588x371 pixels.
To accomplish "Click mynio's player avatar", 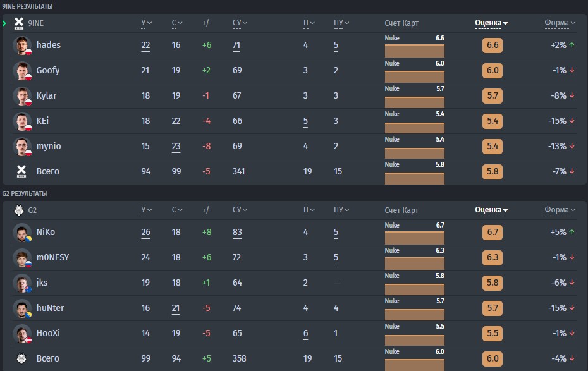I will pos(22,146).
